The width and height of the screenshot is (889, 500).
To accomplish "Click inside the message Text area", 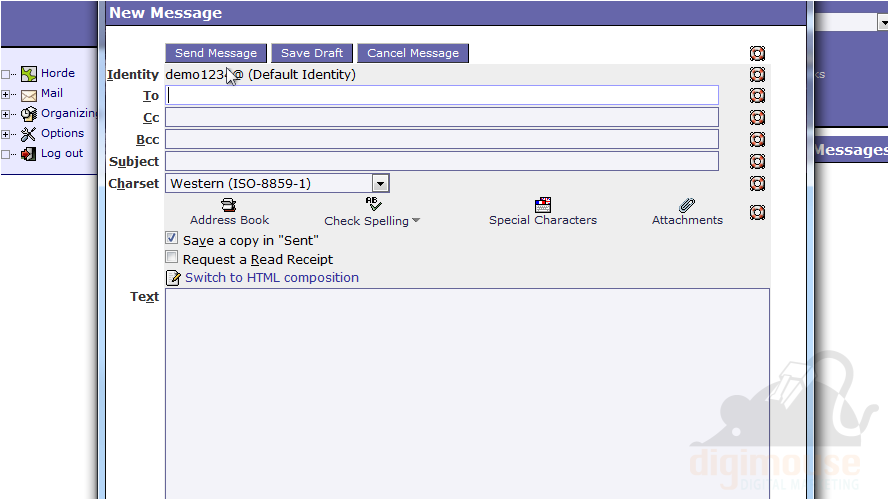I will click(x=467, y=394).
